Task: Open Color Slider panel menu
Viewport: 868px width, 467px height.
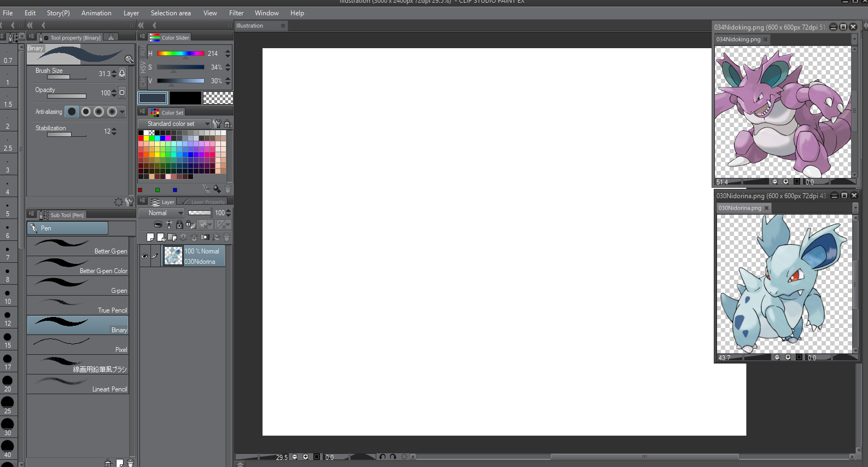Action: pos(142,37)
